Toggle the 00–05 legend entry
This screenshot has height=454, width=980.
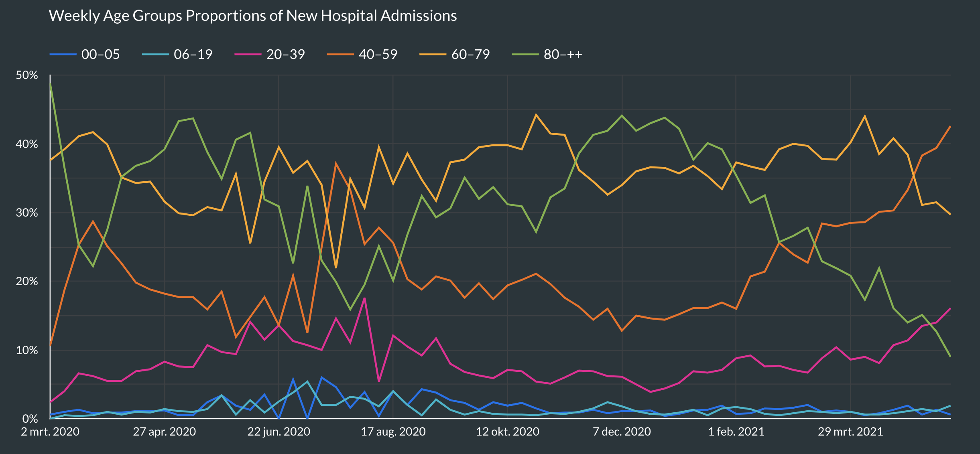click(100, 54)
